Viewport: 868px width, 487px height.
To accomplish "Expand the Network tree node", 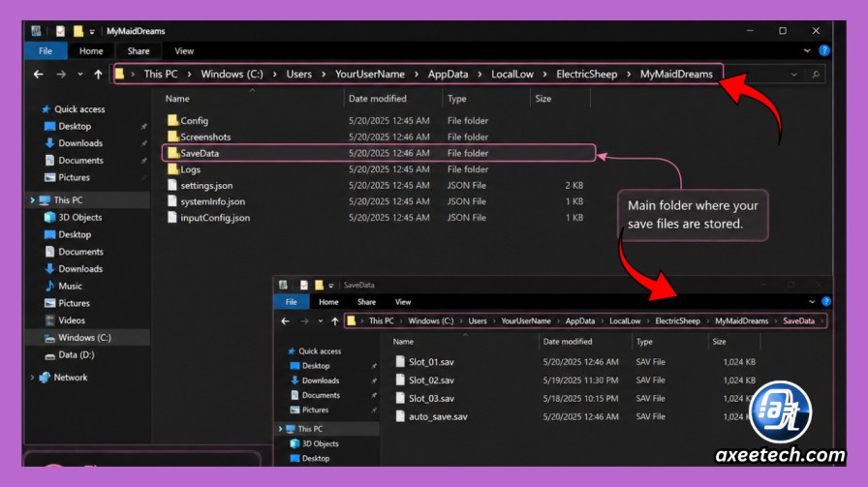I will 32,378.
